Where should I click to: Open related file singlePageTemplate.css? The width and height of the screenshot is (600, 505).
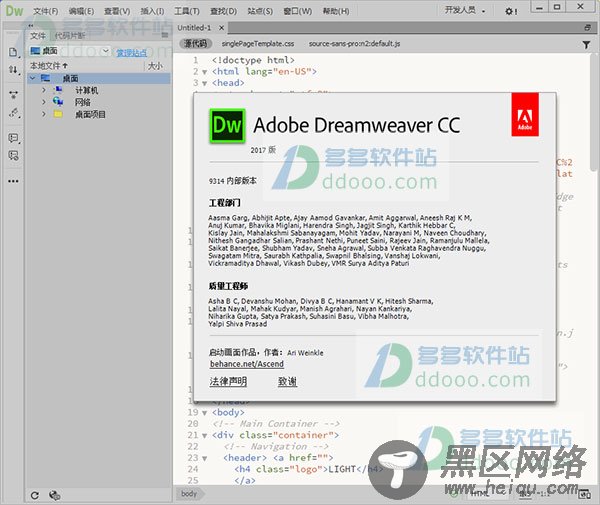[258, 44]
